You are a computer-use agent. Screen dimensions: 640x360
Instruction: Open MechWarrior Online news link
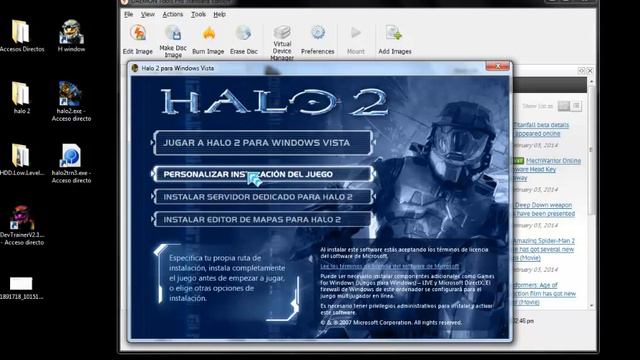pos(547,169)
